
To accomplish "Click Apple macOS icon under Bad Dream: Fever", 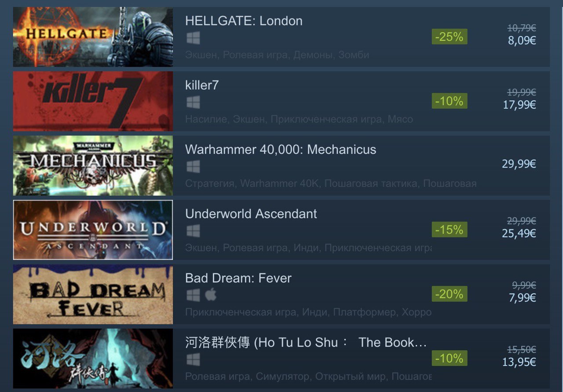I will pyautogui.click(x=211, y=295).
